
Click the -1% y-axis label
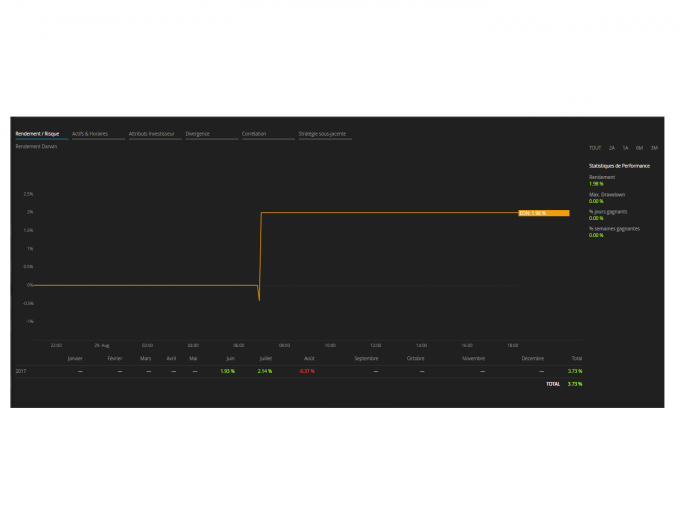click(29, 322)
